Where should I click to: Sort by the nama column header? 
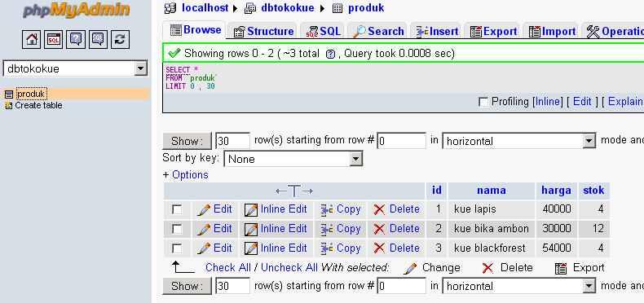coord(492,191)
